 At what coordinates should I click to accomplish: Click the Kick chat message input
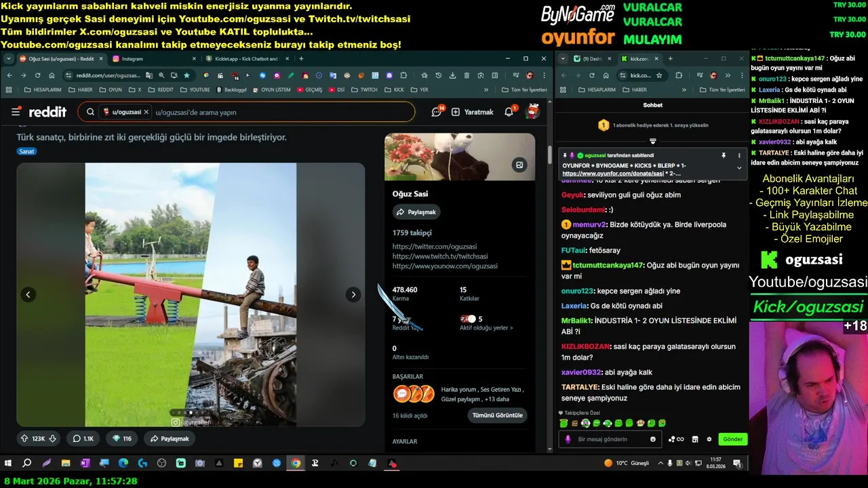click(610, 439)
